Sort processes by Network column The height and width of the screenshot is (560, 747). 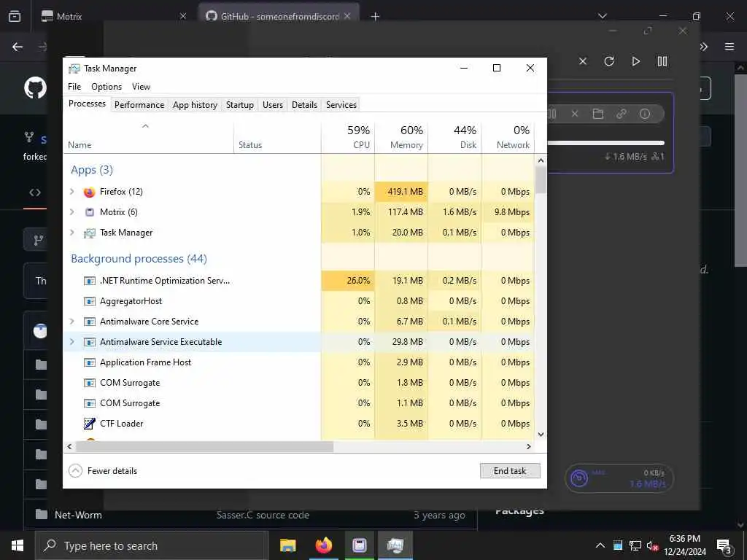(x=508, y=136)
